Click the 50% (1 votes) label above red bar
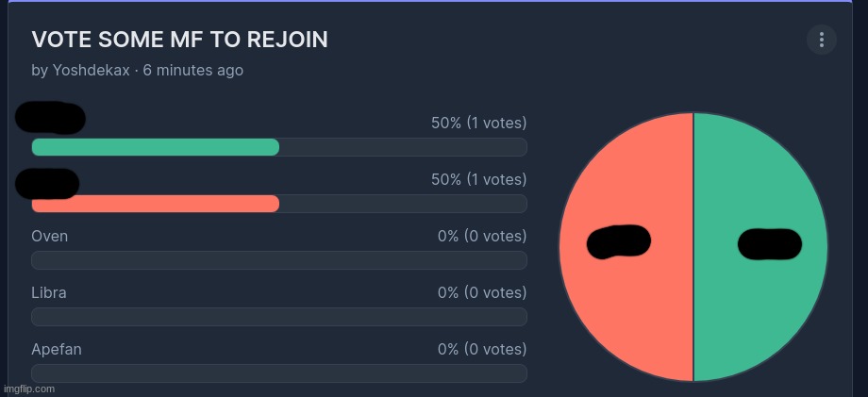868x397 pixels. coord(479,180)
